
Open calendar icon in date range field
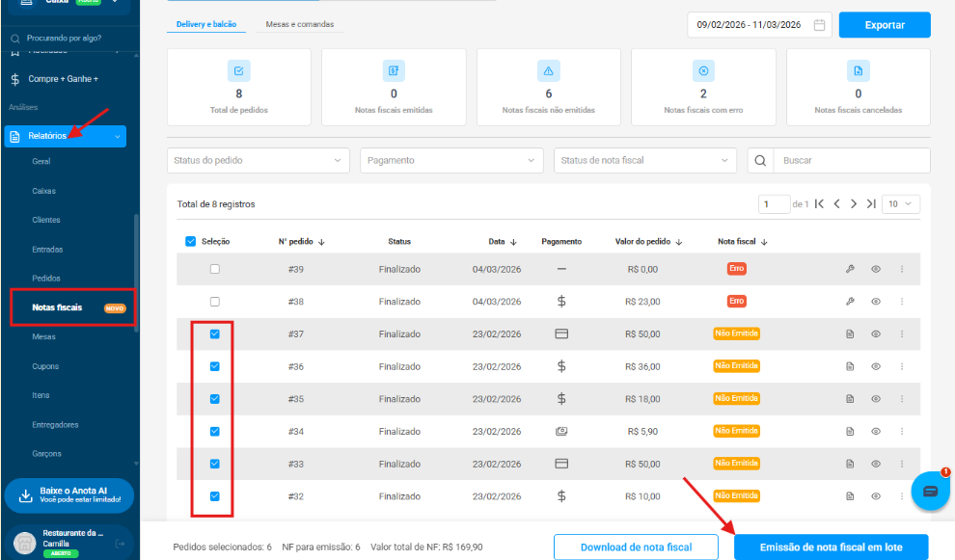[820, 25]
